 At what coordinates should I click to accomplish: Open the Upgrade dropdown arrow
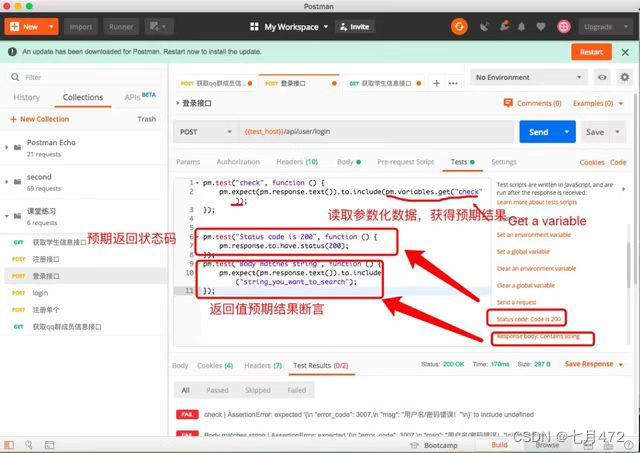pos(626,27)
